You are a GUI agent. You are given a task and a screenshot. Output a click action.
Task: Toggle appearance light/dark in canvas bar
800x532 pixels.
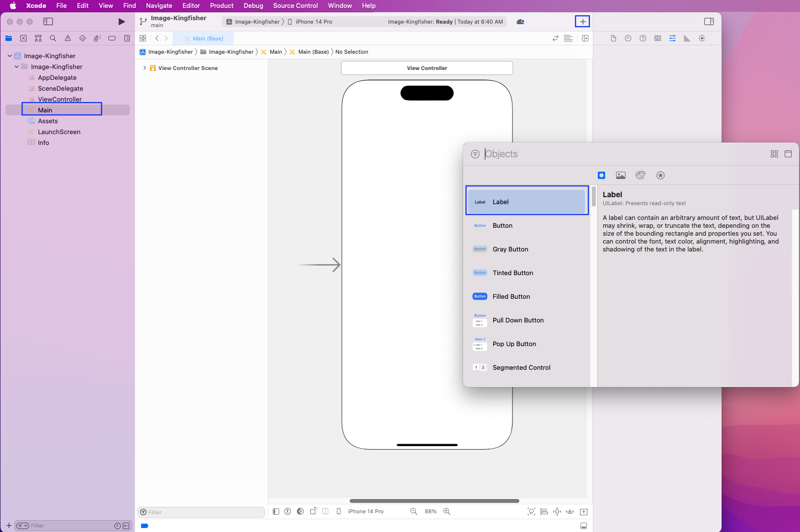pyautogui.click(x=300, y=511)
